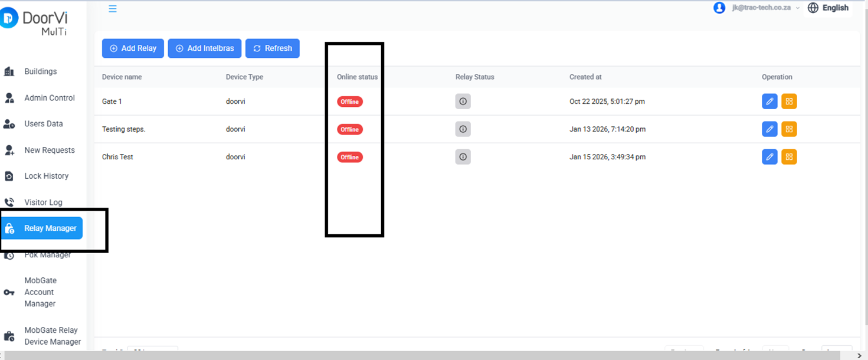Select the Gate 1 device name

pos(112,102)
